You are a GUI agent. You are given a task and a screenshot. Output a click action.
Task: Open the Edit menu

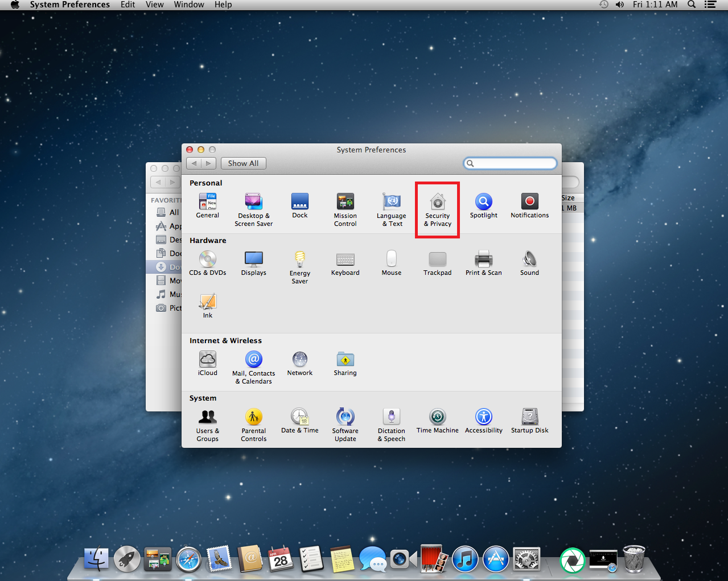point(128,5)
